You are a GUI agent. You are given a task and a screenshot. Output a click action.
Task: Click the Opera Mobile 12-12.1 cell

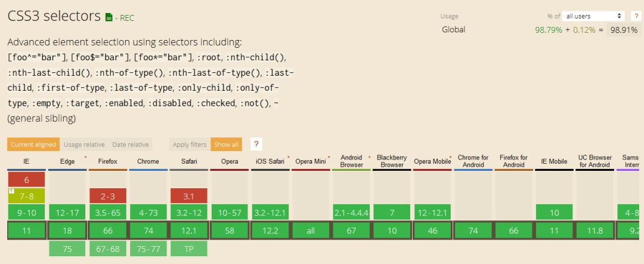(432, 212)
